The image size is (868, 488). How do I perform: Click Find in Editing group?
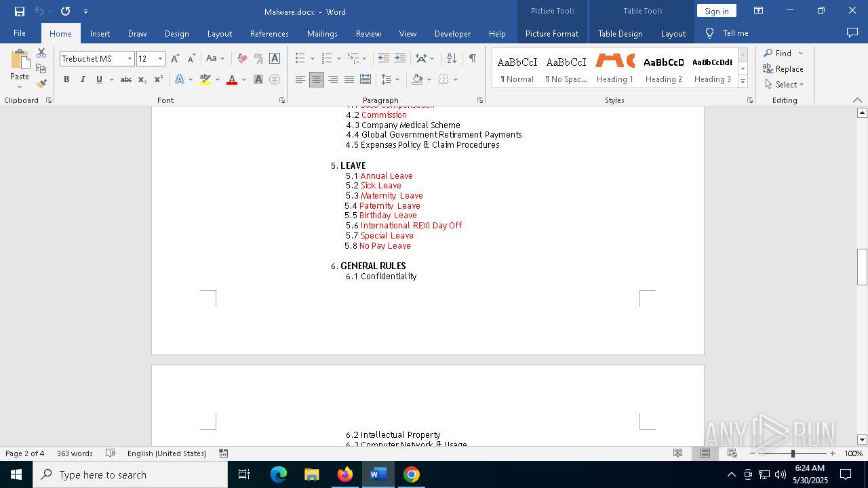(777, 53)
